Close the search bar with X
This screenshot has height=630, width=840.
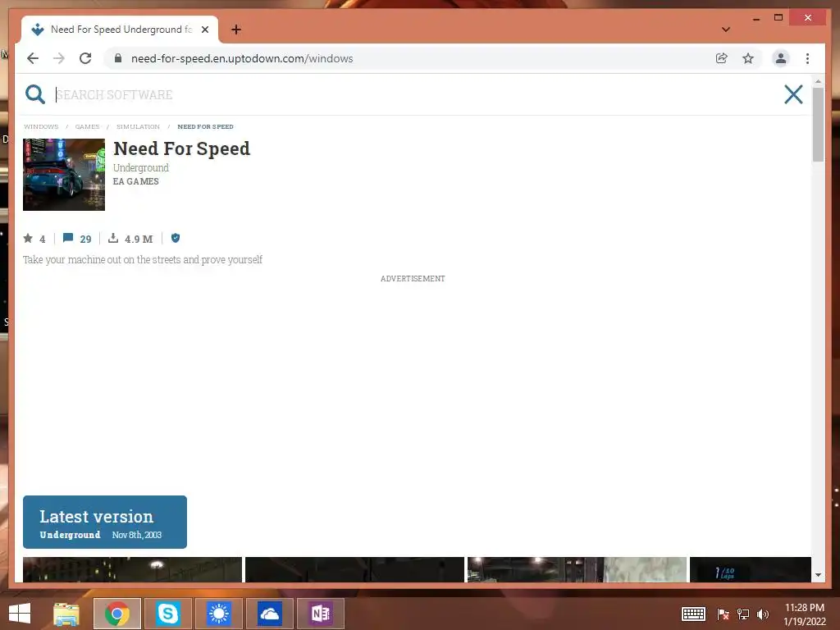coord(793,94)
